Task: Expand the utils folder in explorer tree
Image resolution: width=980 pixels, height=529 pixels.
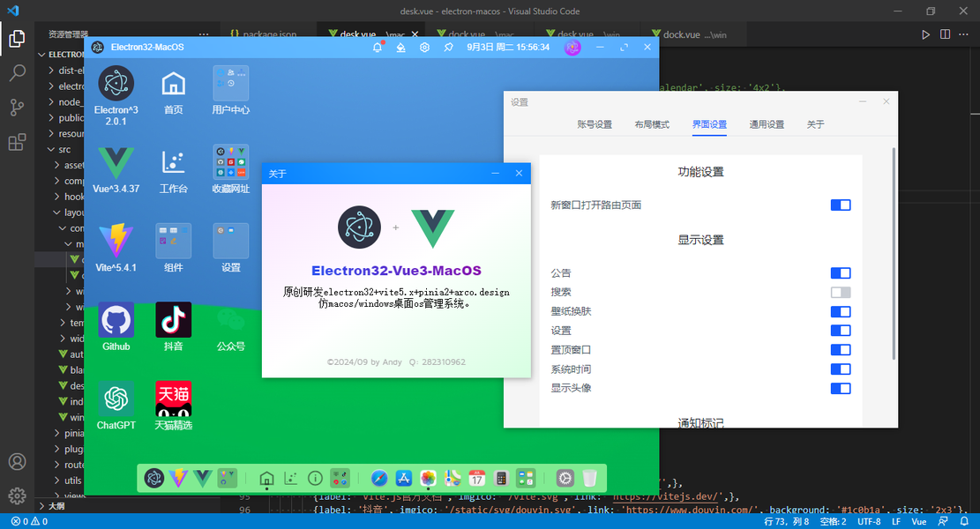Action: (59, 481)
